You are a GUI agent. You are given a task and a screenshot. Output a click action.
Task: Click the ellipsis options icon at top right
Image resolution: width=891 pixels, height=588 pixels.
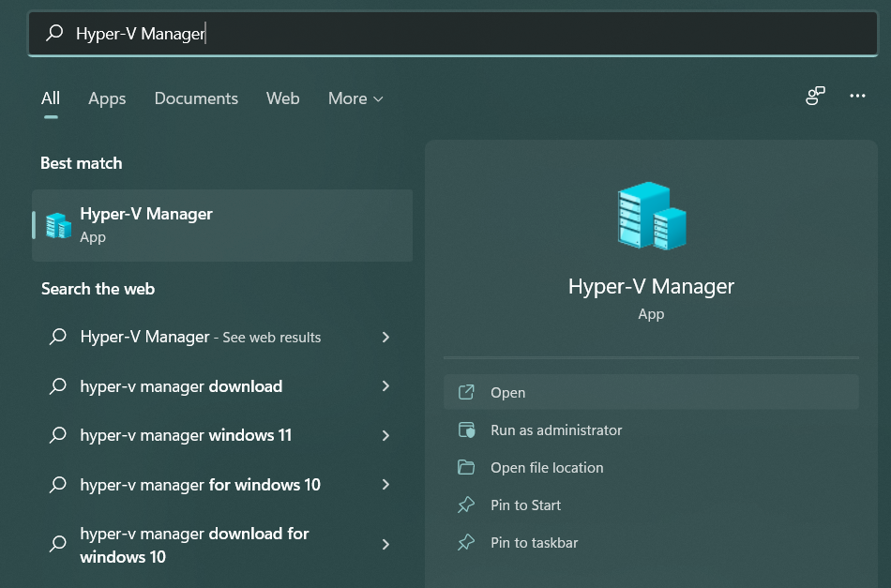click(x=856, y=96)
